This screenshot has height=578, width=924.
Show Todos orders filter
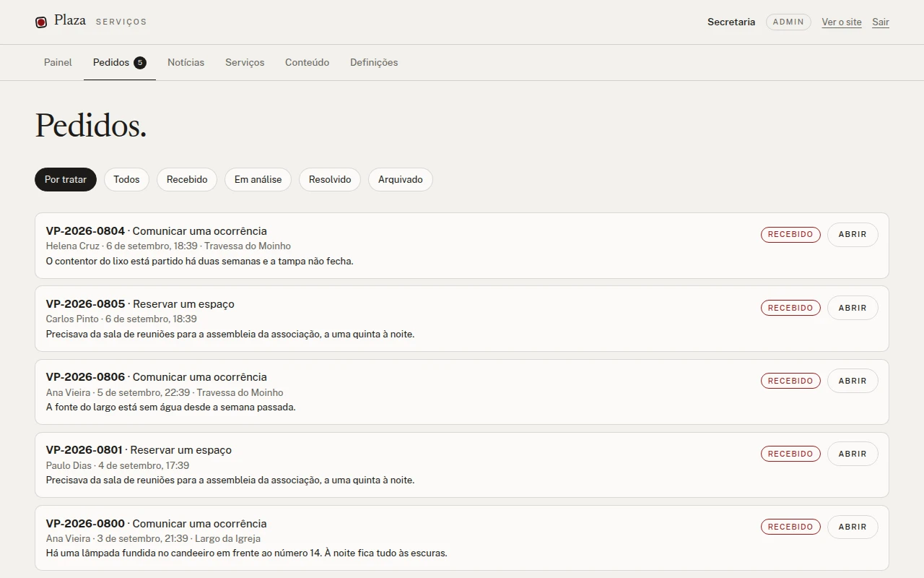point(126,179)
